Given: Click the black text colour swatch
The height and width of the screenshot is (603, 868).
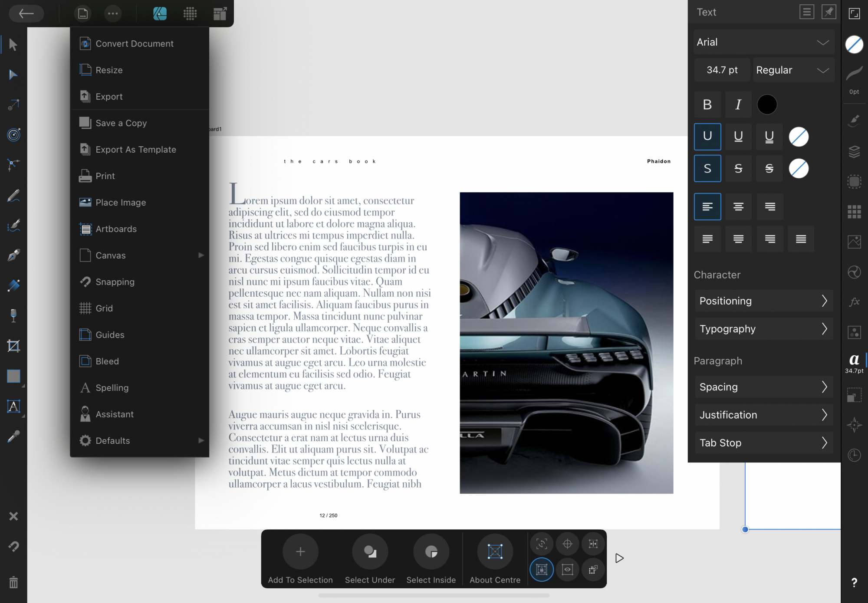Looking at the screenshot, I should coord(767,105).
